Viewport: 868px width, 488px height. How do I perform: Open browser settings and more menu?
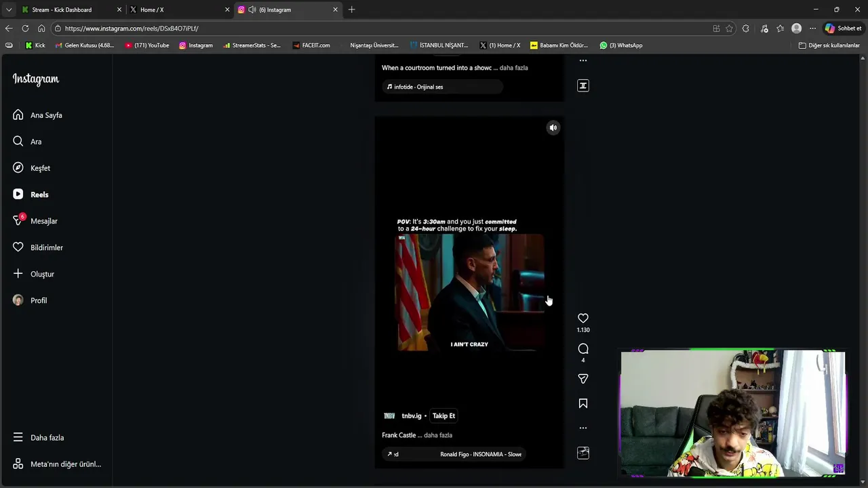coord(812,28)
